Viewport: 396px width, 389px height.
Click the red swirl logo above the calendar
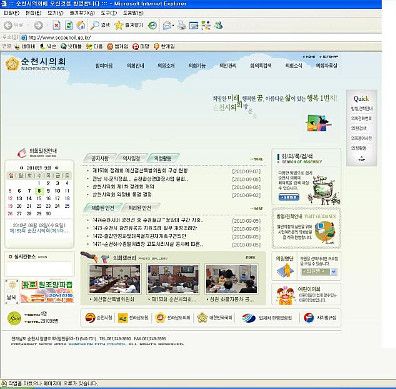22,153
